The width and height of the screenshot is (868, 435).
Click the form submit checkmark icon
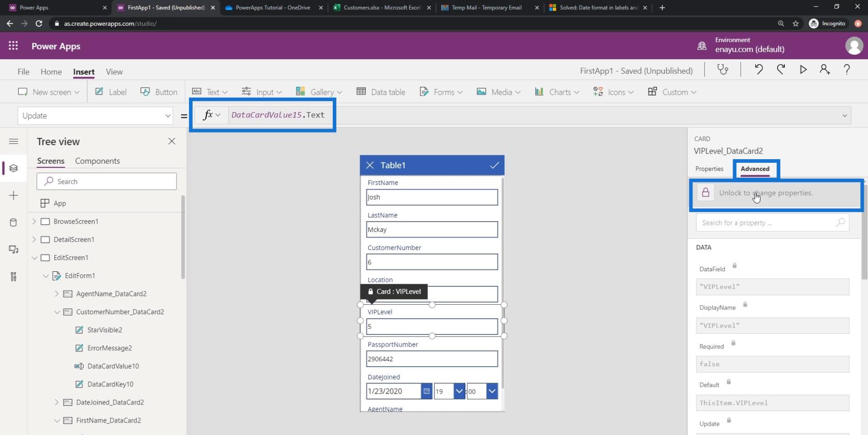click(494, 165)
